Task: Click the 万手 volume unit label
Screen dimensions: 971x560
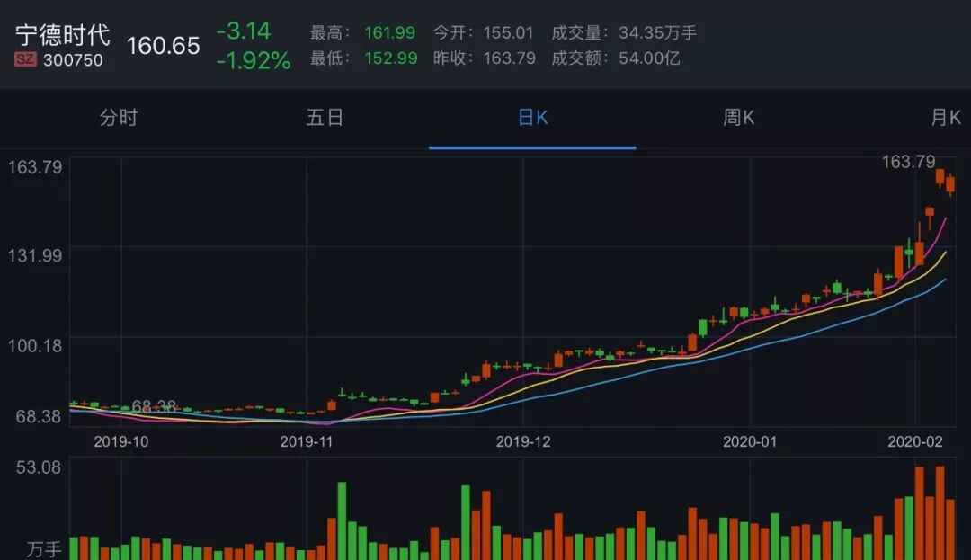Action: click(x=43, y=549)
